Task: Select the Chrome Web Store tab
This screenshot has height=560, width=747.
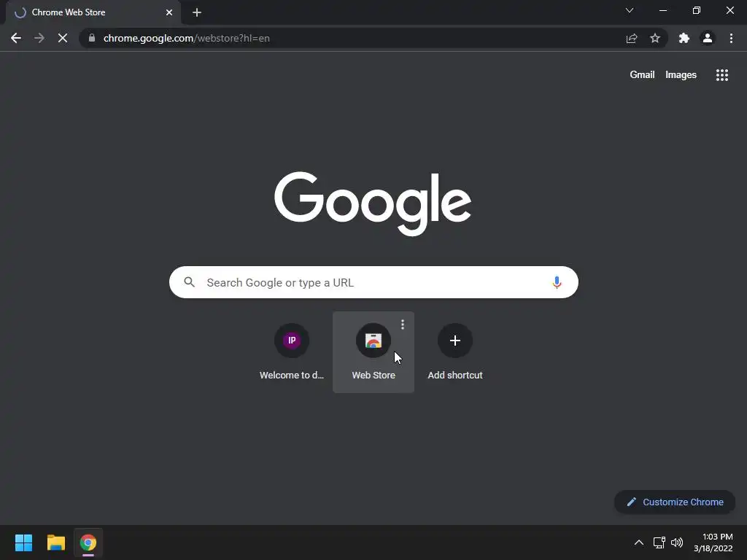Action: (x=93, y=12)
